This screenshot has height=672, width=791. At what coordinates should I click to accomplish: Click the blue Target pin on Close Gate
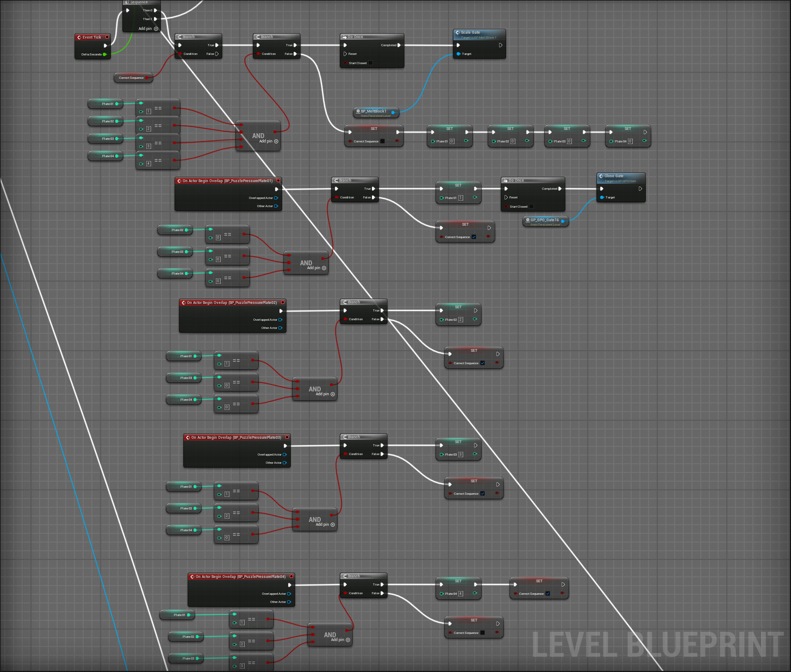coord(602,197)
